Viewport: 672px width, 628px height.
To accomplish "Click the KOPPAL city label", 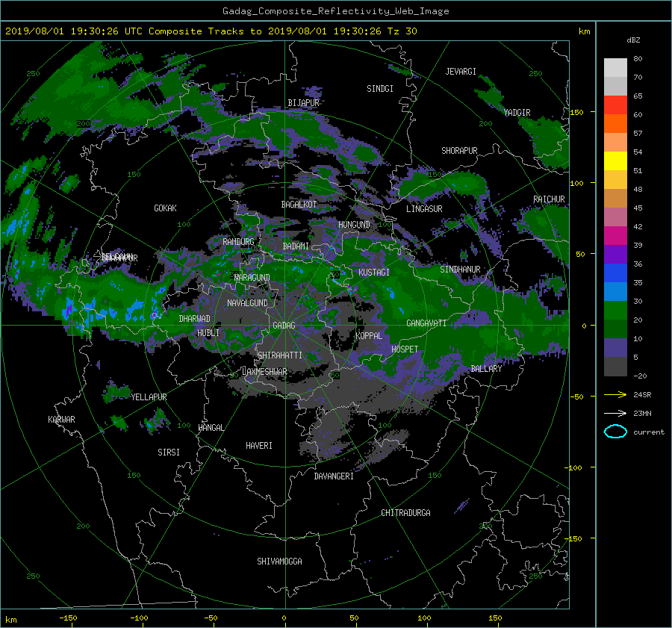I will pos(369,336).
